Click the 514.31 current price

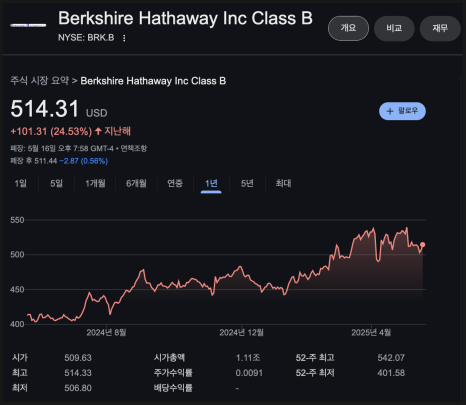click(x=45, y=109)
